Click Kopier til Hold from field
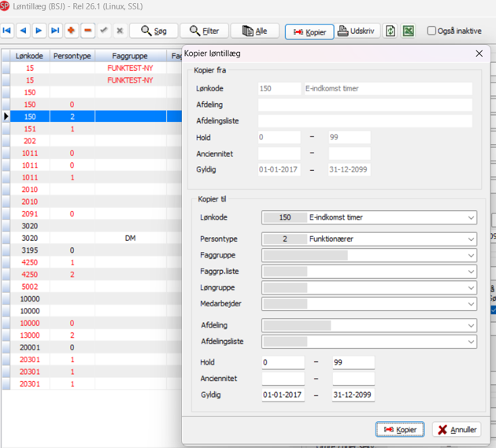Screen dimensions: 496x448 283,362
